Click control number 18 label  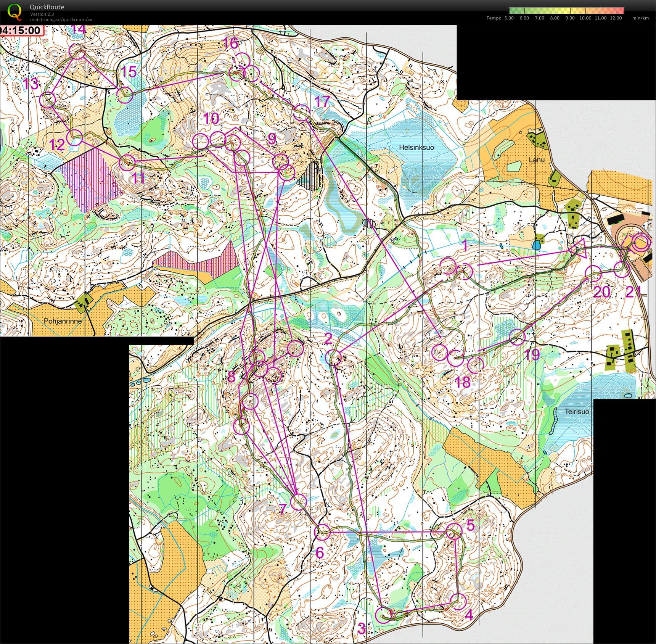463,382
